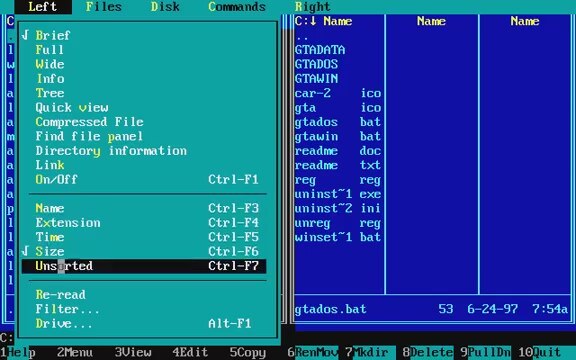
Task: Click the 8Delete function key
Action: pyautogui.click(x=428, y=352)
